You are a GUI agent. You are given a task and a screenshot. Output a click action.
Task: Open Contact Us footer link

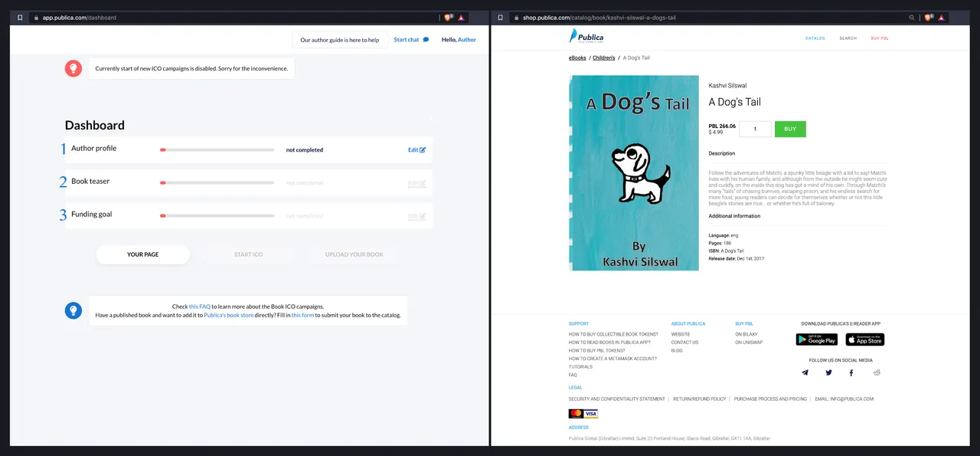(x=684, y=343)
